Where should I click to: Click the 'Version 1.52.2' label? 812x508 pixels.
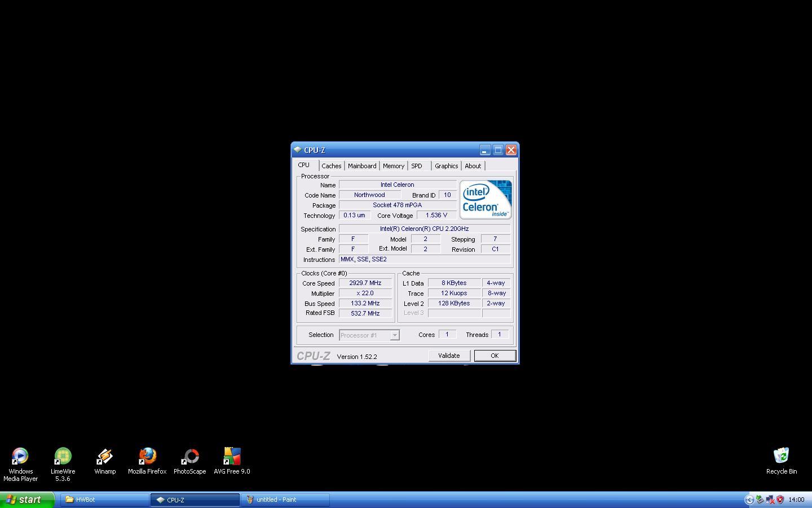[357, 357]
